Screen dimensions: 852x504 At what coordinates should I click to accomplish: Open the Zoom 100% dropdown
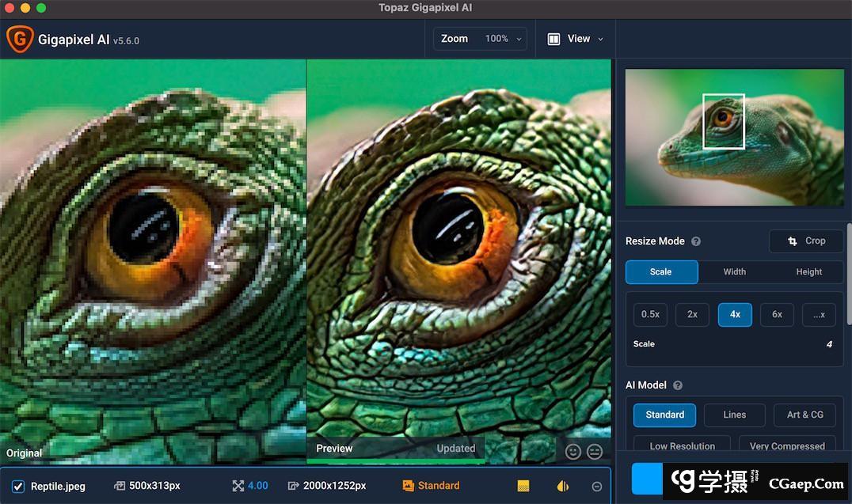click(x=480, y=39)
